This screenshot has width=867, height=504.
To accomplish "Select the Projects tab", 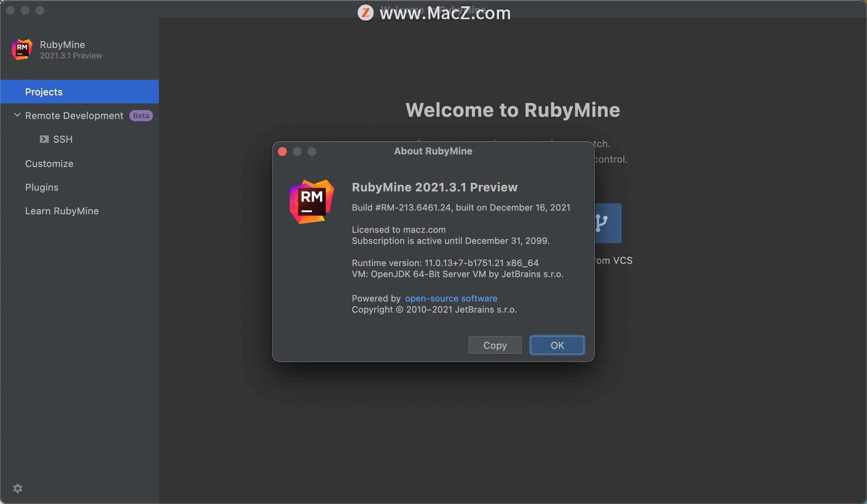I will tap(79, 92).
